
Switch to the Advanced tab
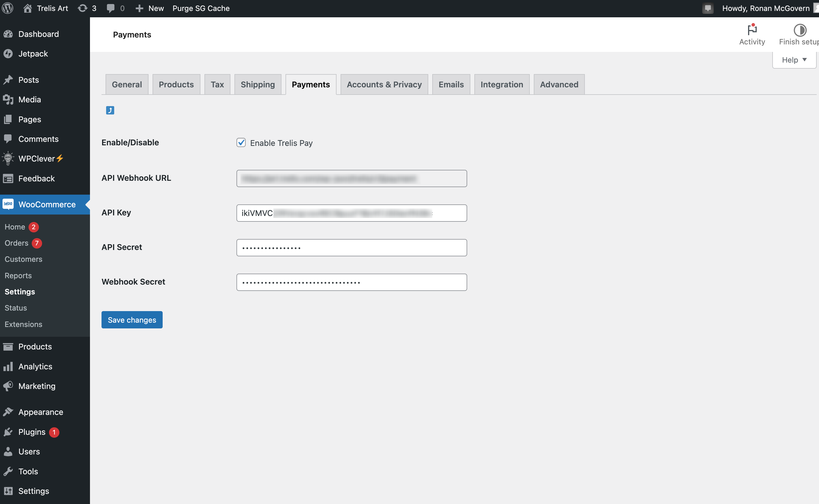pos(559,84)
